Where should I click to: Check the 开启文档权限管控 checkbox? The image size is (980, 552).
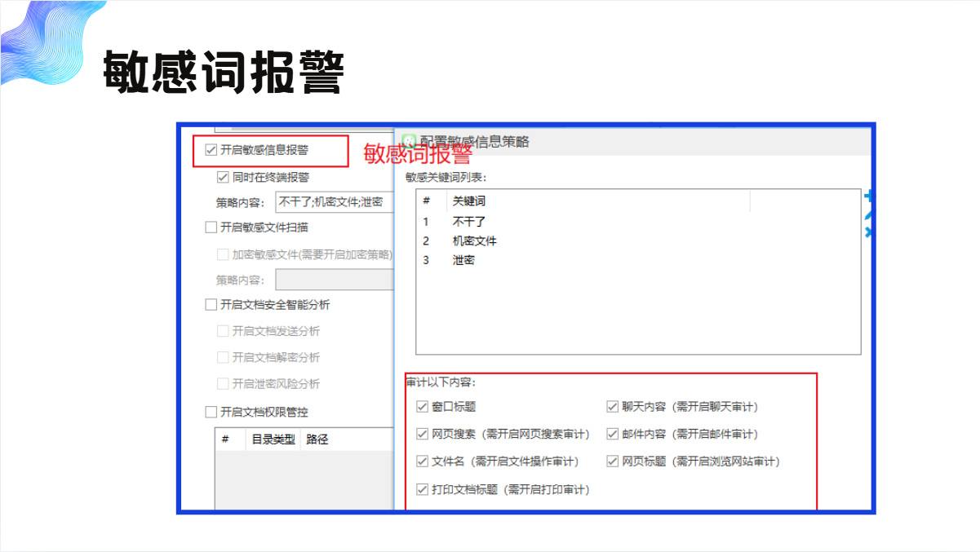[x=211, y=412]
